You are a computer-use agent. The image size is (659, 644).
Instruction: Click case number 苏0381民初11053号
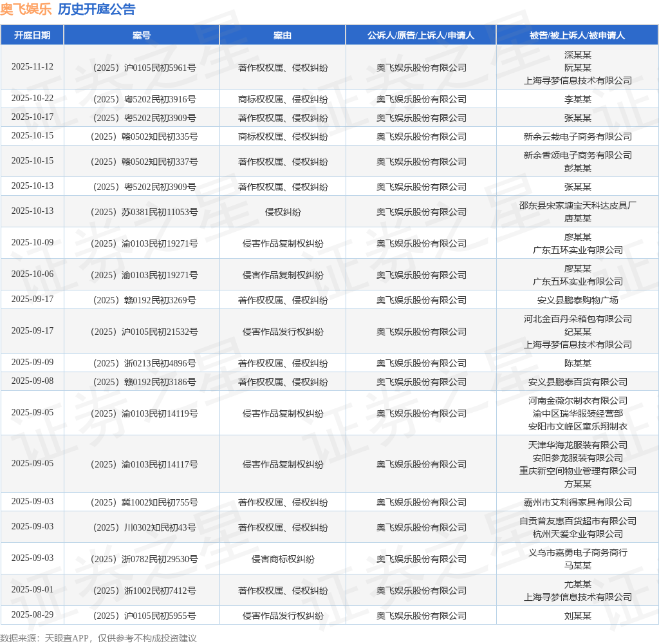pos(144,212)
